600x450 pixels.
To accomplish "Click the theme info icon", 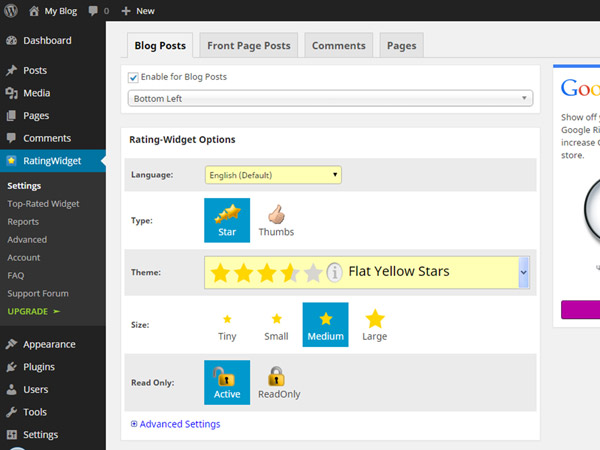I will [x=335, y=272].
